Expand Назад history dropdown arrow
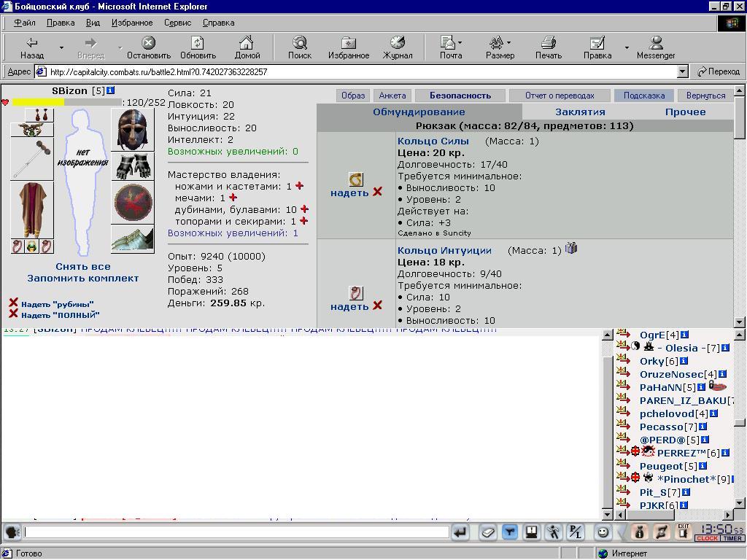Viewport: 747px width, 560px height. tap(61, 48)
